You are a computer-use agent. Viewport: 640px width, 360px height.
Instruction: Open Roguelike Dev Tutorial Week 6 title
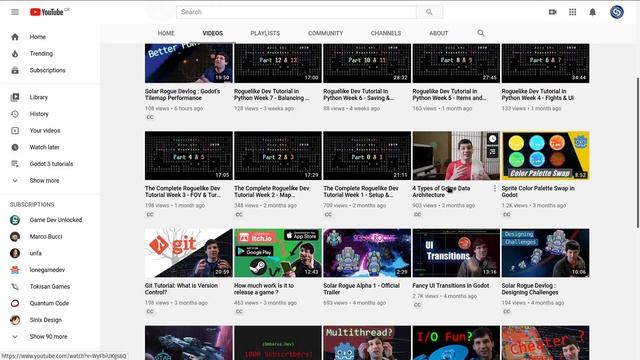[359, 95]
